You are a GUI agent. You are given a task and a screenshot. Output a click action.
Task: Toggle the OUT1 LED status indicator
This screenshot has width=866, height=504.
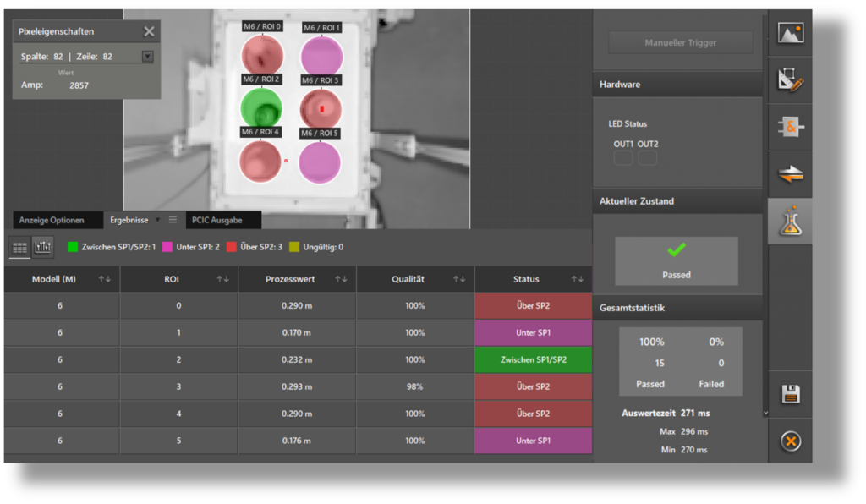(623, 157)
